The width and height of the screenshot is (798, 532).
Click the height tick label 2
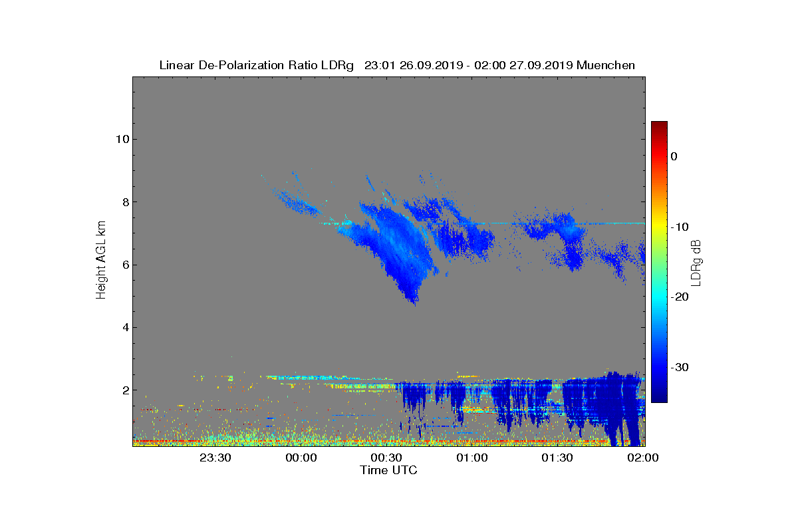pyautogui.click(x=124, y=390)
